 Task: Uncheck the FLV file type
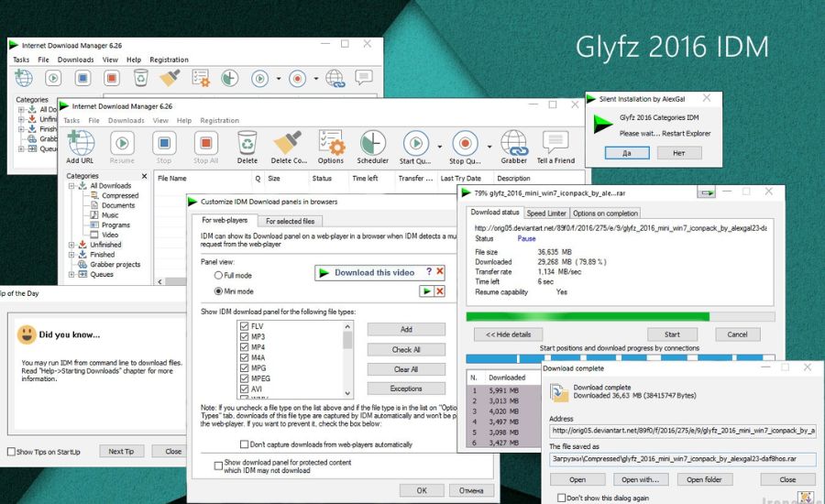[244, 326]
